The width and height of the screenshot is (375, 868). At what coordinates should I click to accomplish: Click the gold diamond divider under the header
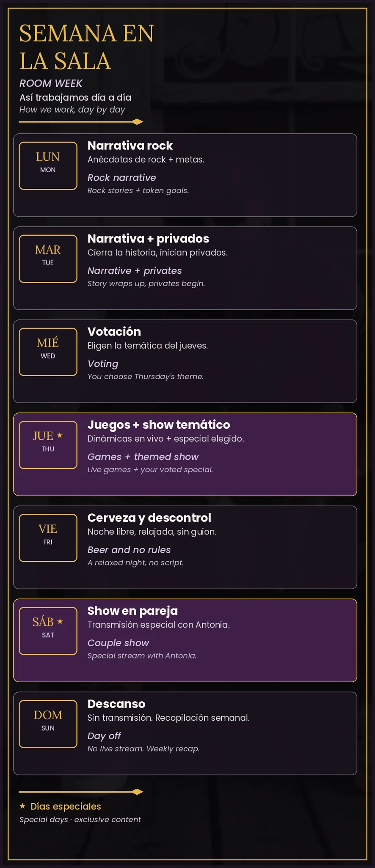81,122
